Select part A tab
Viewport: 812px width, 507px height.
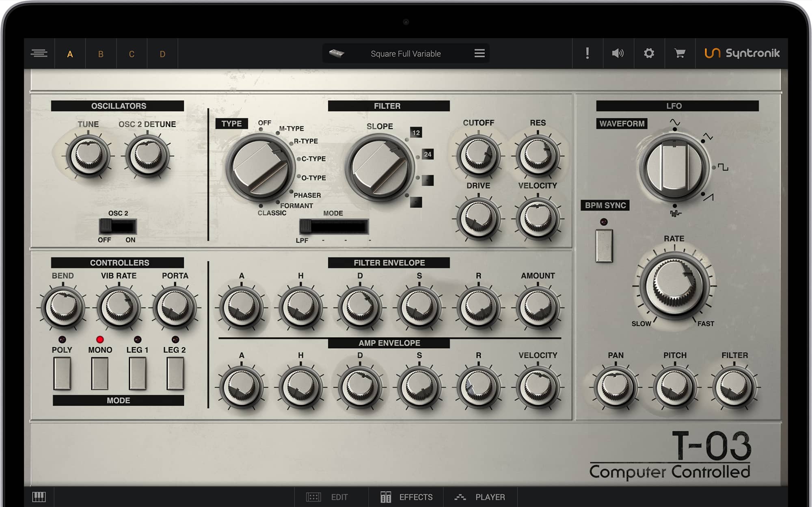[x=70, y=54]
